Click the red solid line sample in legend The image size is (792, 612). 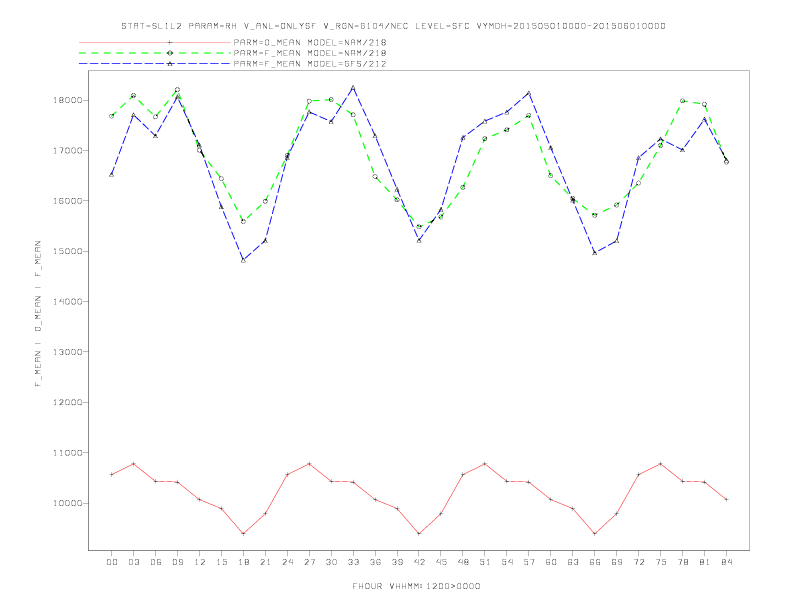[155, 42]
